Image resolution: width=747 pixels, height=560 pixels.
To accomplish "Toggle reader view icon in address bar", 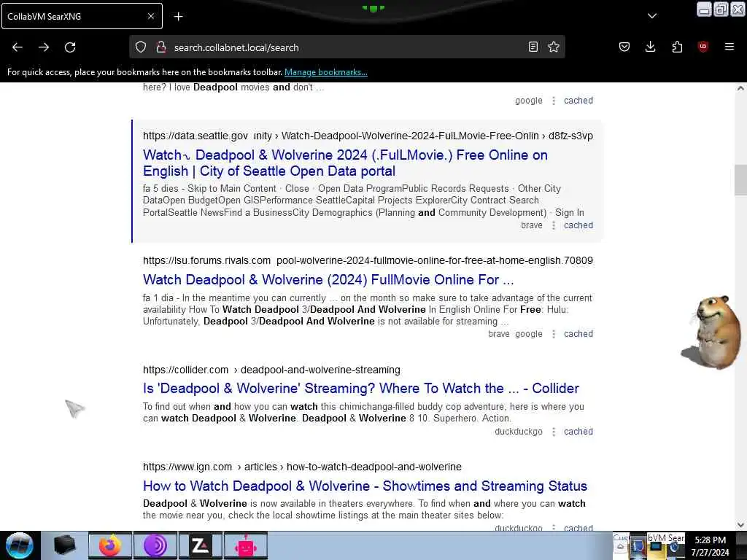I will [533, 47].
